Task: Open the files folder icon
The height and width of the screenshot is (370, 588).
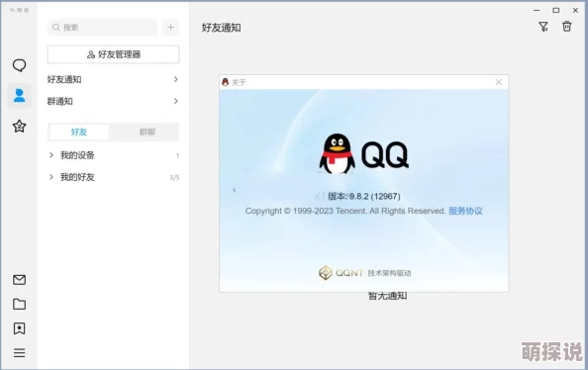Action: (19, 304)
